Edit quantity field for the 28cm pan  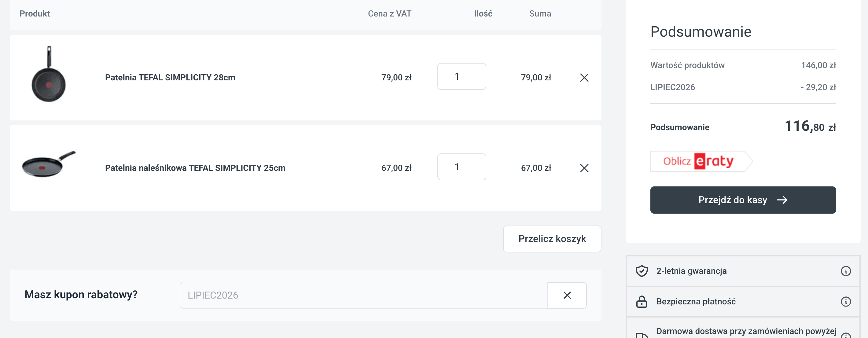(461, 76)
